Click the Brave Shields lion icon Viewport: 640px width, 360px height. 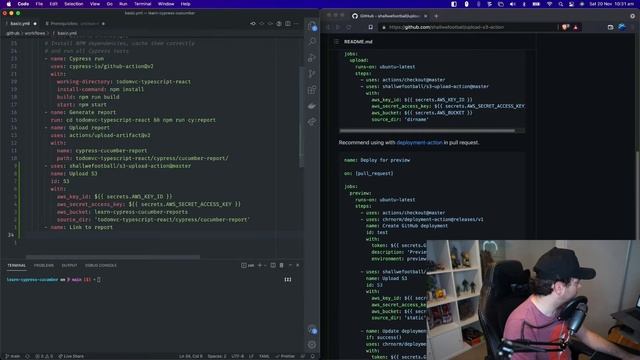[565, 27]
